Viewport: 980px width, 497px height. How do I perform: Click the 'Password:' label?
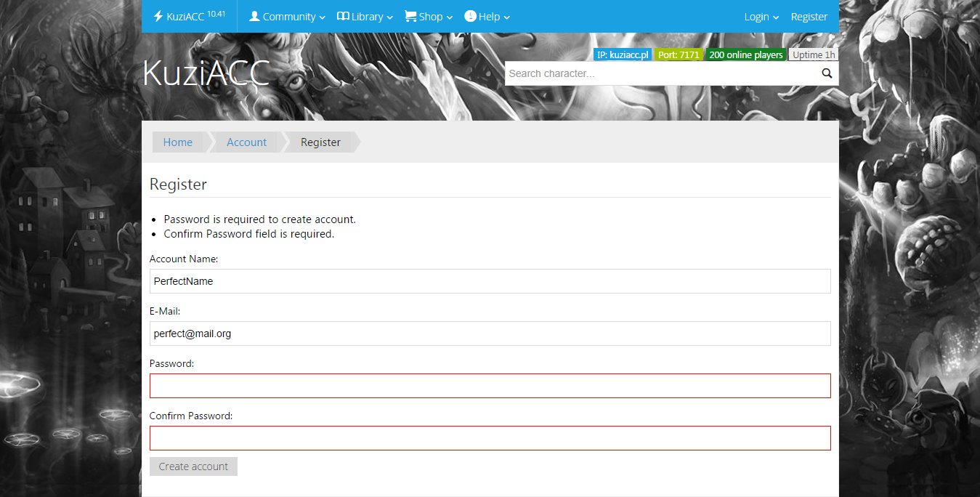pos(171,363)
